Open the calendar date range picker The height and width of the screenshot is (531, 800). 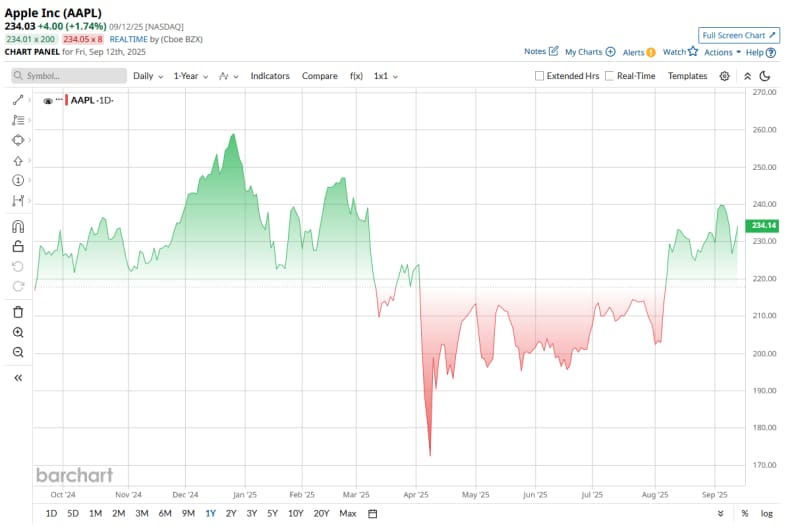[372, 513]
